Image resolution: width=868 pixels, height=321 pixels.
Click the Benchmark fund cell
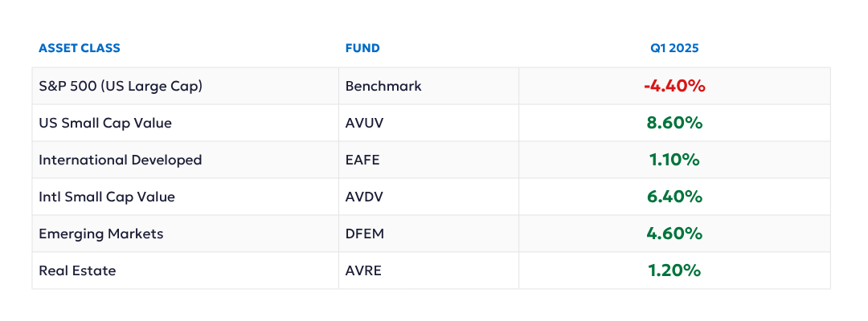click(x=383, y=86)
